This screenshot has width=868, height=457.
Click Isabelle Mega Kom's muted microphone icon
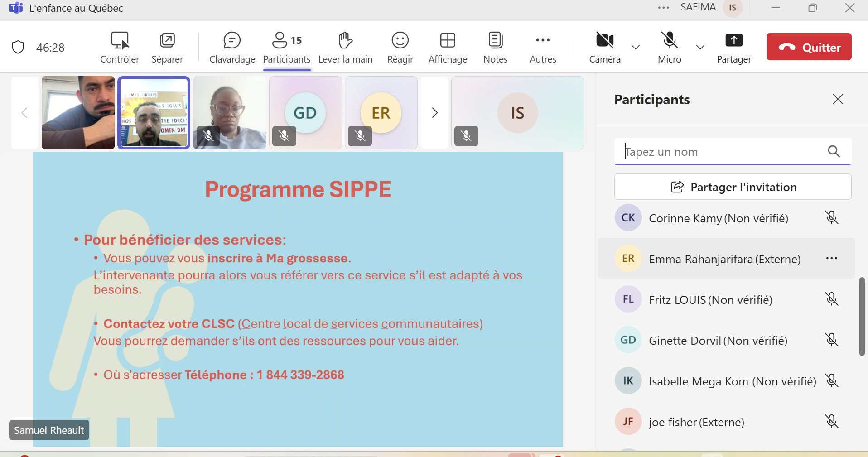coord(831,380)
